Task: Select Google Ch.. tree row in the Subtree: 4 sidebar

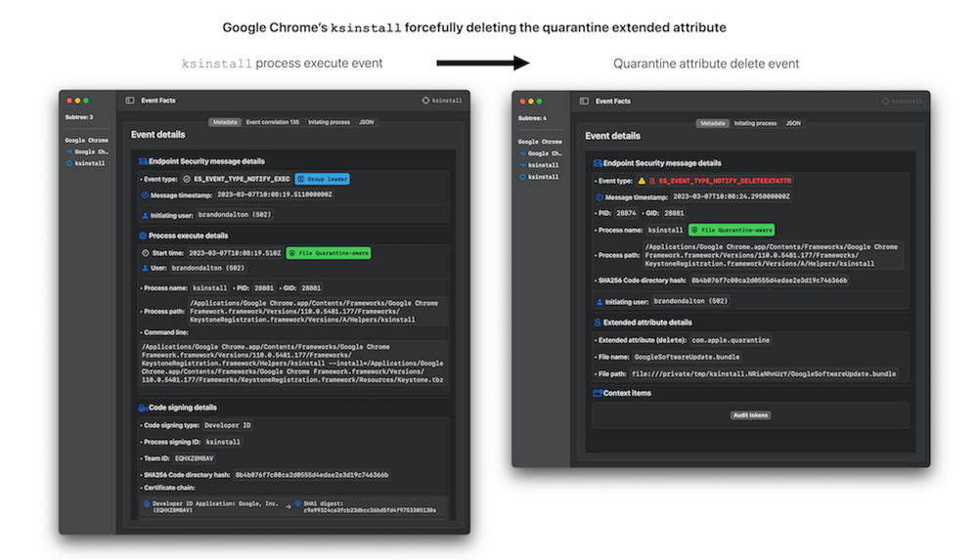Action: pyautogui.click(x=540, y=153)
